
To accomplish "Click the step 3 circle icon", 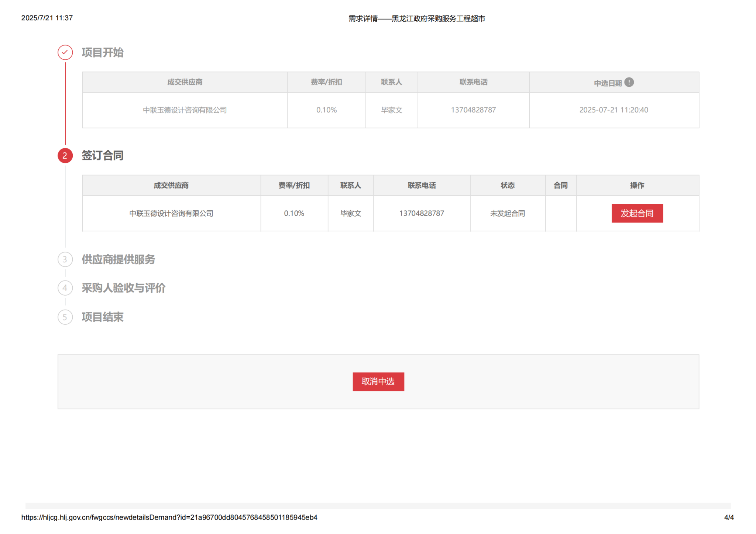I will (65, 259).
